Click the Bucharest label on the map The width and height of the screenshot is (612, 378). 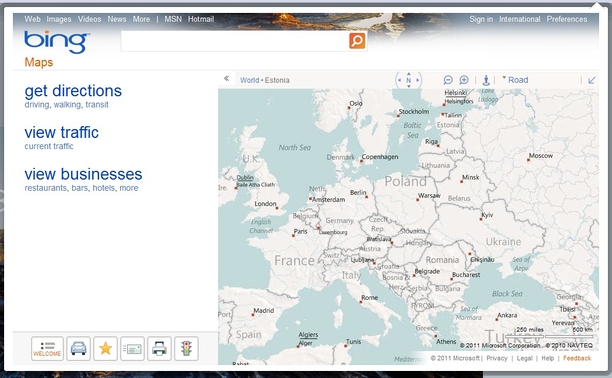pos(466,275)
